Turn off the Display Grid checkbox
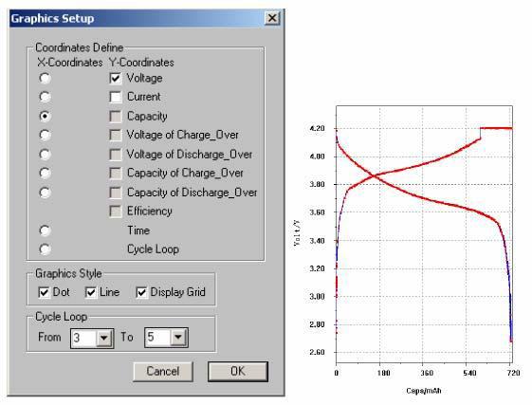 [x=141, y=292]
